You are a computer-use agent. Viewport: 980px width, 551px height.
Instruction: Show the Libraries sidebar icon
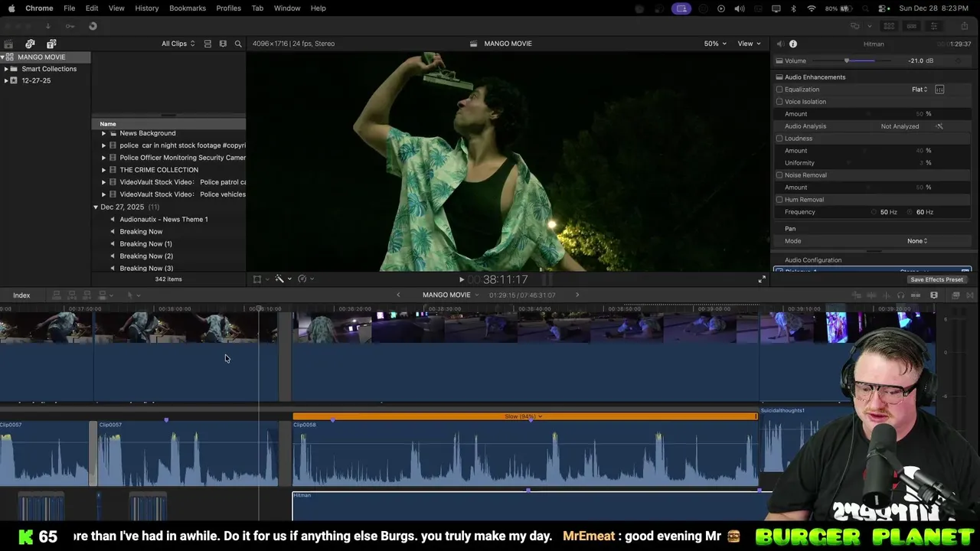(8, 44)
